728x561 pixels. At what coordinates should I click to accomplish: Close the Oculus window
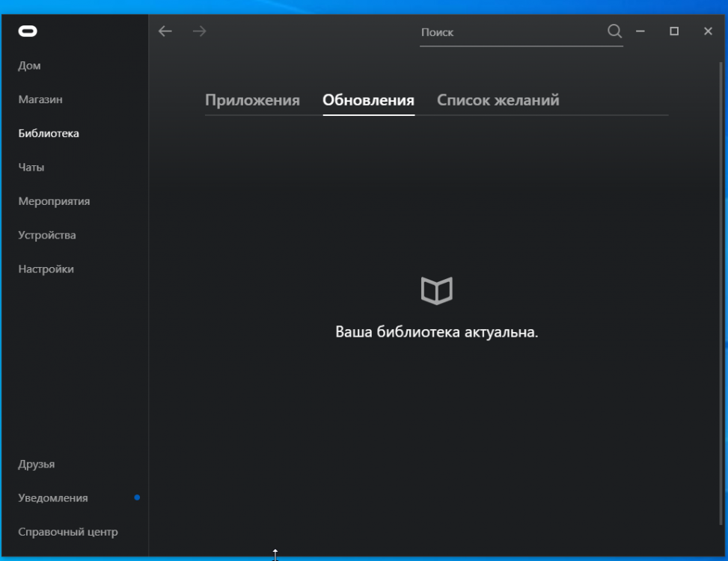(708, 31)
